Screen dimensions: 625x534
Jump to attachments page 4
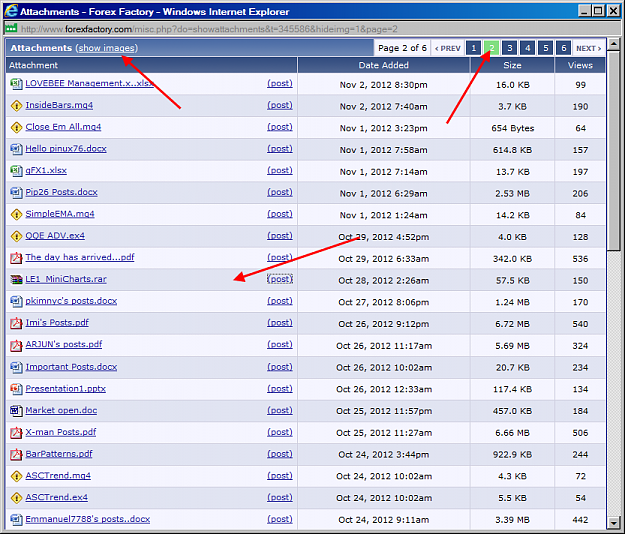point(527,48)
